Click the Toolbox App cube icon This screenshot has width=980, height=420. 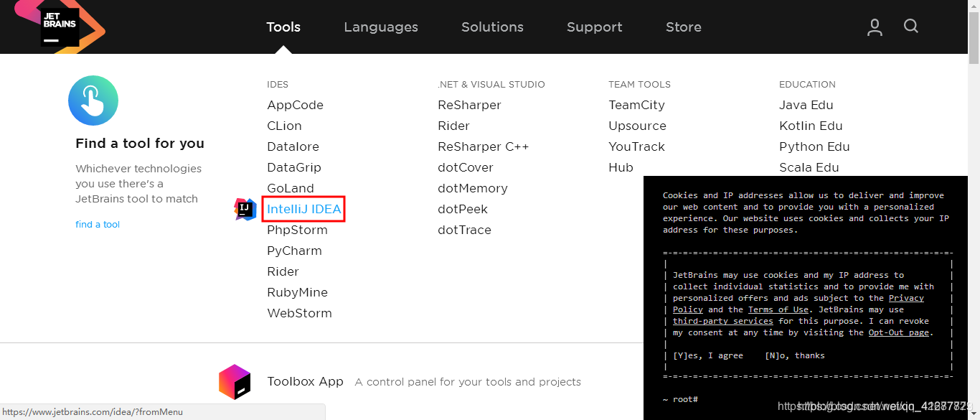235,382
